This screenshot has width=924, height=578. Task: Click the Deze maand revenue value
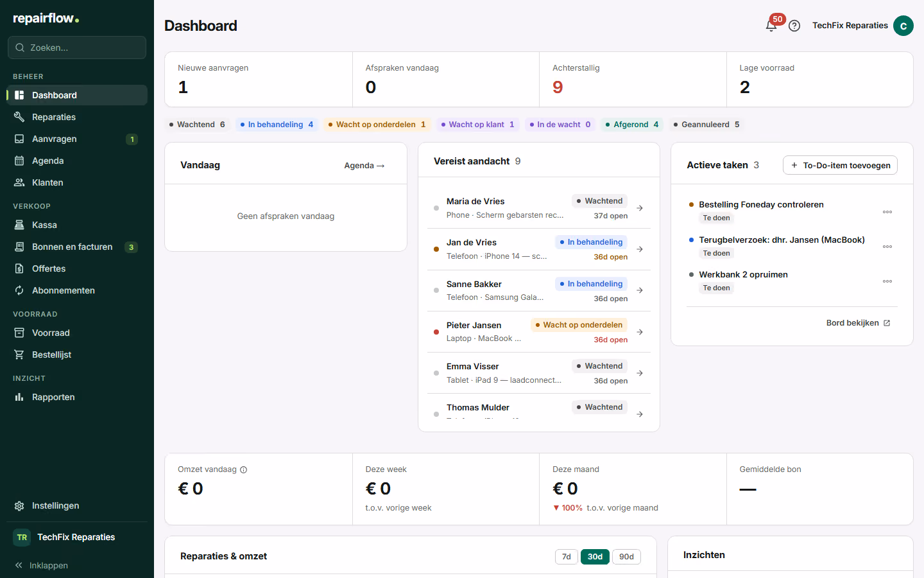pyautogui.click(x=565, y=489)
